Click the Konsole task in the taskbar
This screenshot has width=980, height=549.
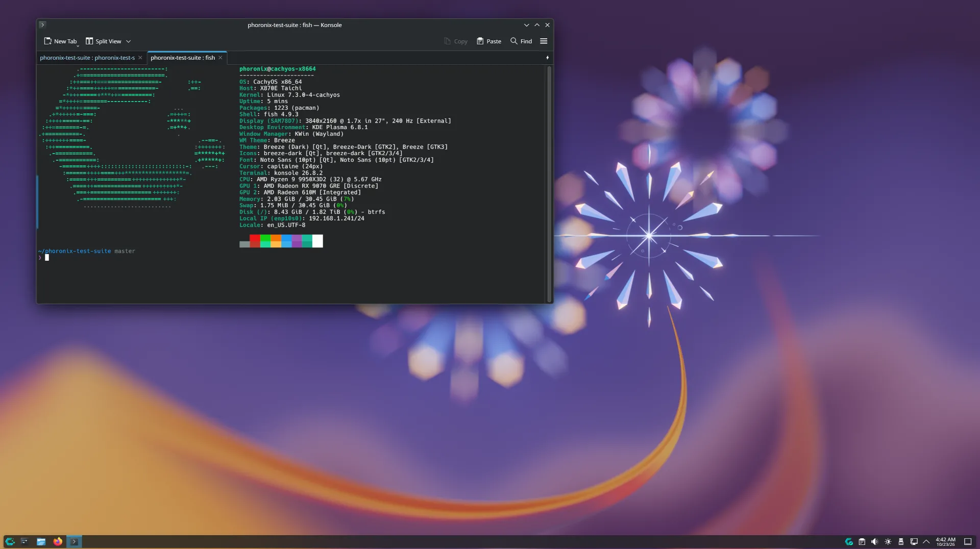(x=74, y=541)
